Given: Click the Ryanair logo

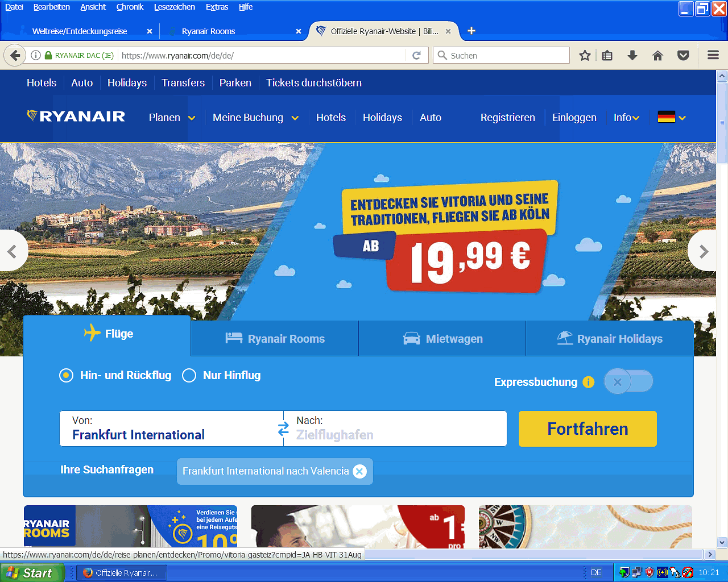Looking at the screenshot, I should (76, 117).
